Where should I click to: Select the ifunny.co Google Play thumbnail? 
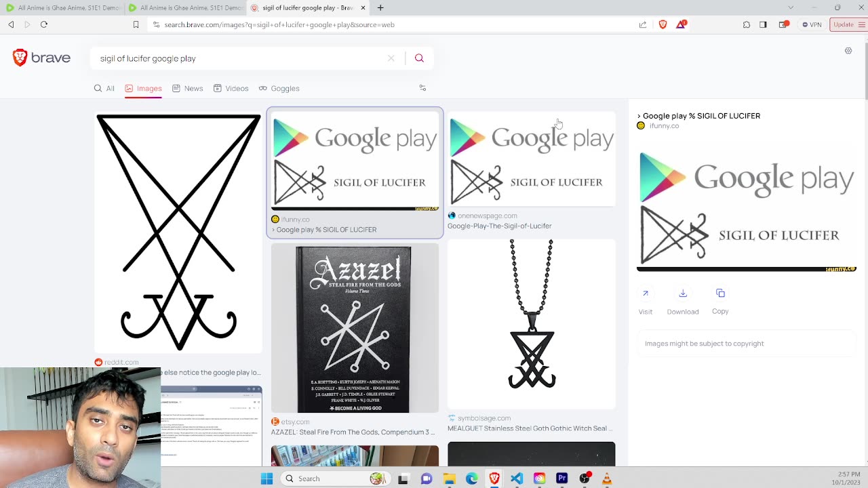pyautogui.click(x=355, y=161)
